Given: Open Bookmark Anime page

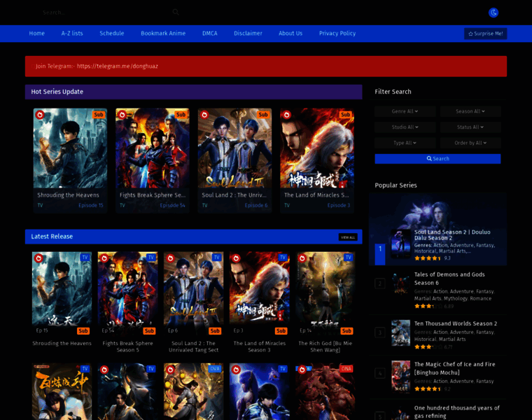Looking at the screenshot, I should [163, 33].
